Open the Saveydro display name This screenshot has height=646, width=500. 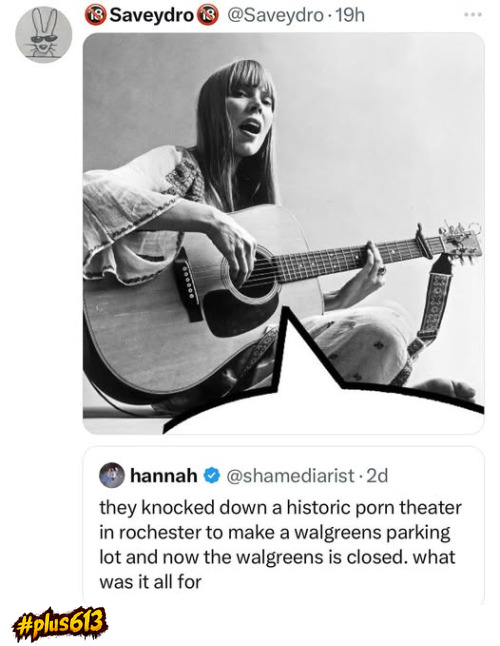(x=152, y=16)
